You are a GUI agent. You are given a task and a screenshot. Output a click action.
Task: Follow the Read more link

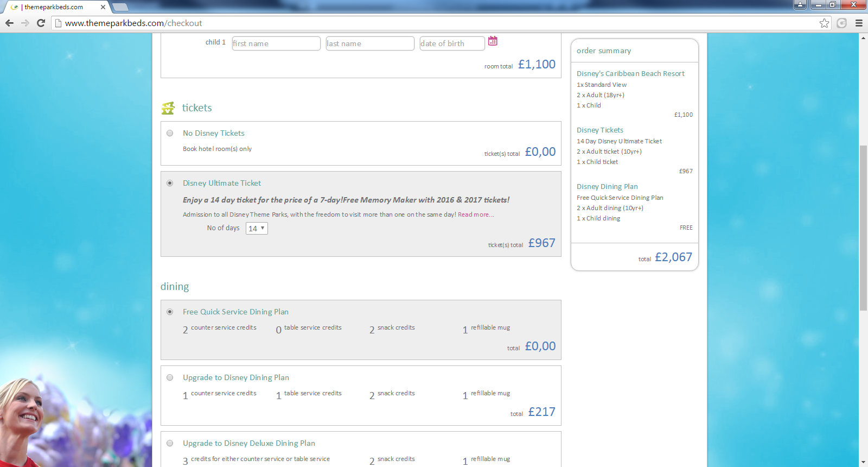476,214
